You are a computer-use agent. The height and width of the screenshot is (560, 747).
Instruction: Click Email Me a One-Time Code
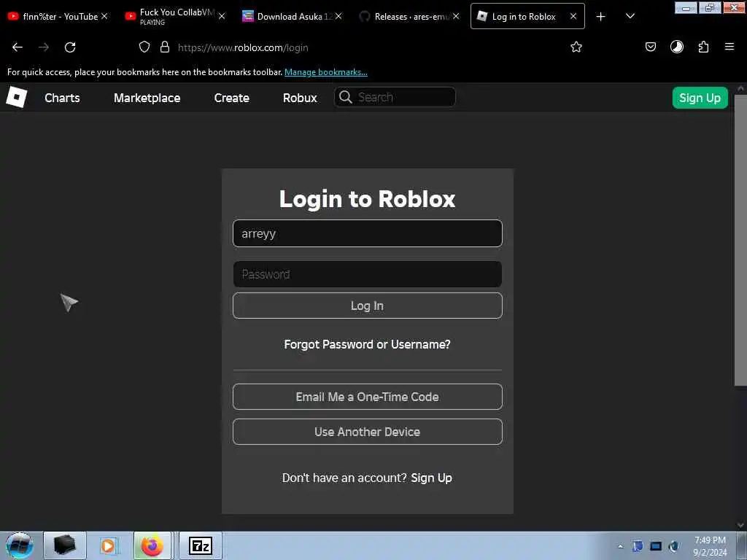368,397
